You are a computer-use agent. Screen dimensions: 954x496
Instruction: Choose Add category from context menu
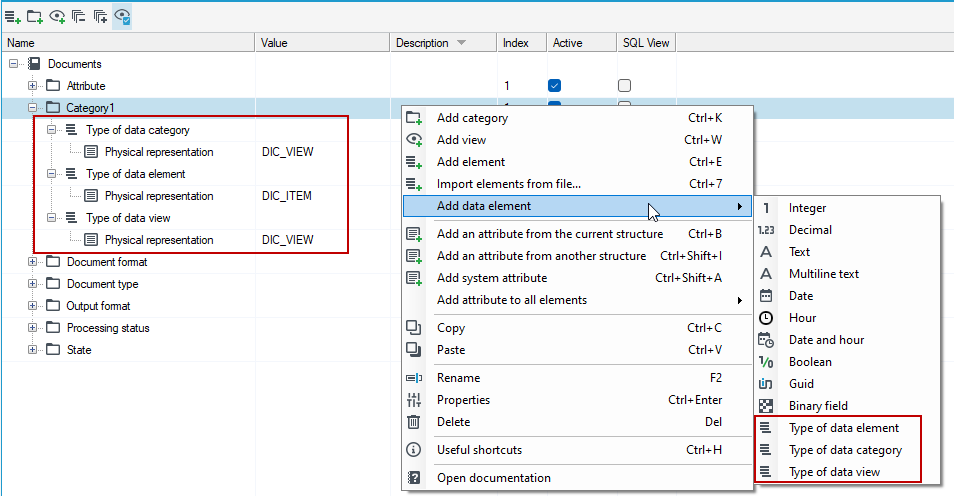(577, 118)
